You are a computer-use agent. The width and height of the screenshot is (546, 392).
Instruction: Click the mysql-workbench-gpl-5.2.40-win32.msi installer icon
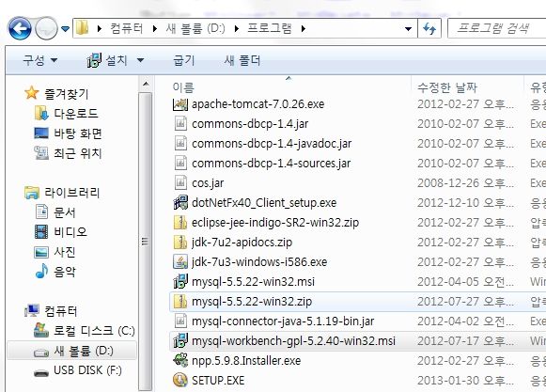[180, 341]
